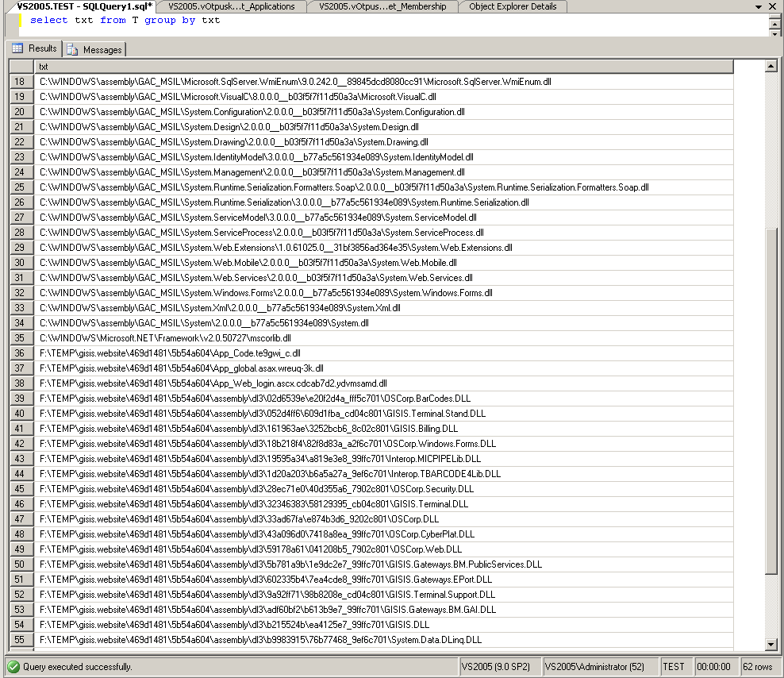Click 'Query executed successfully.' status text
The image size is (784, 678).
coord(78,667)
